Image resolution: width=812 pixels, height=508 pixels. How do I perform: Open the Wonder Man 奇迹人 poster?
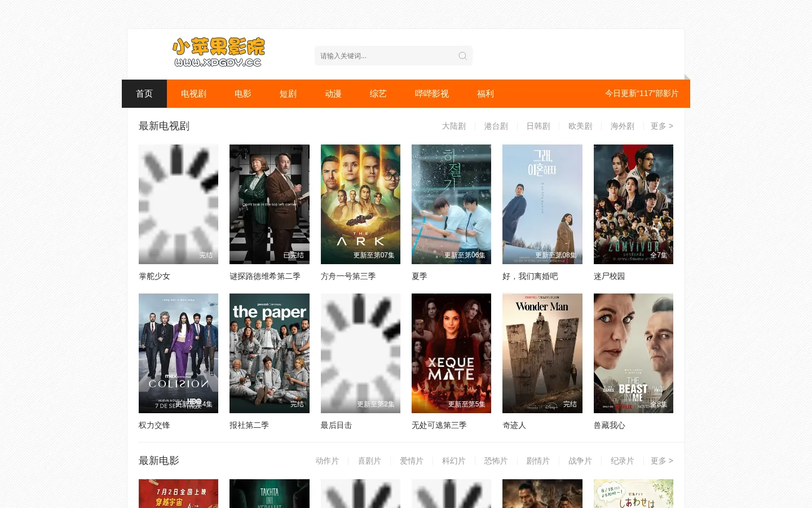coord(542,353)
